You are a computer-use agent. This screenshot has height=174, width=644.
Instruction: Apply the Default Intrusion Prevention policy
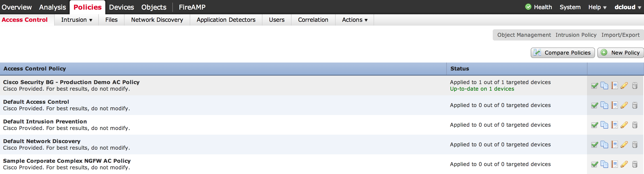click(x=595, y=125)
